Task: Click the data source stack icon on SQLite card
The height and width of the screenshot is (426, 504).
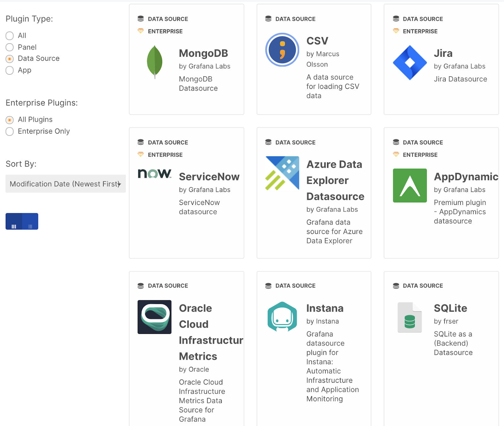Action: coord(396,286)
